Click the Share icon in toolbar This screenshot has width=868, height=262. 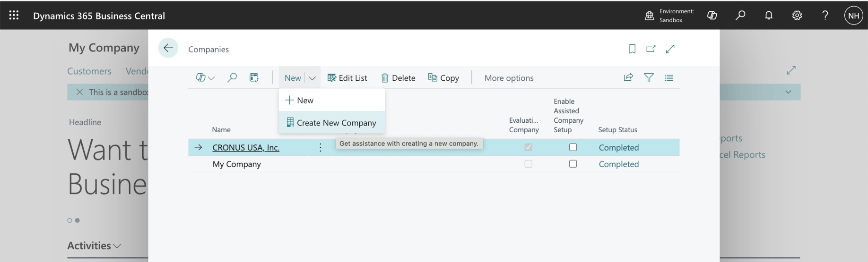[628, 78]
